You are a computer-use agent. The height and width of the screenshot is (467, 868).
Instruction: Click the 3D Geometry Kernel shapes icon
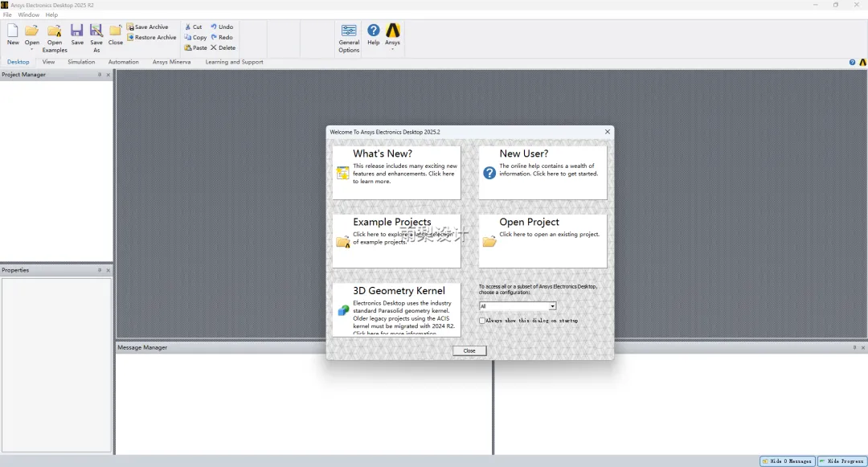tap(343, 310)
